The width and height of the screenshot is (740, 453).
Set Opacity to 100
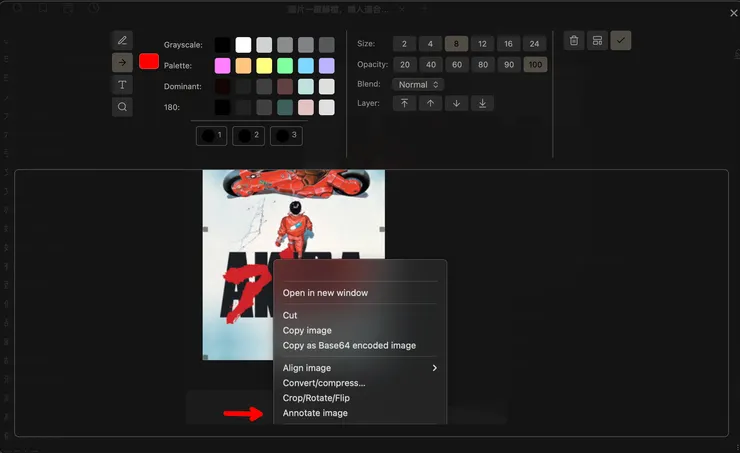pyautogui.click(x=535, y=65)
